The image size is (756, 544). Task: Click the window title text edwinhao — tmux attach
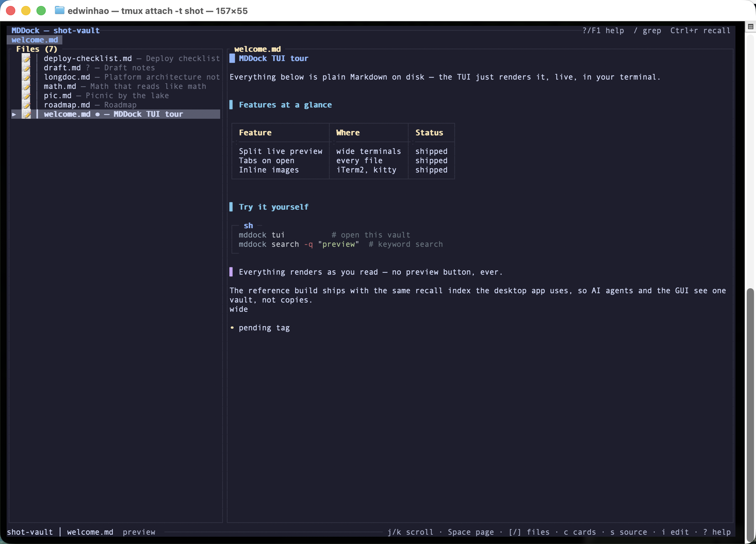[x=157, y=11]
